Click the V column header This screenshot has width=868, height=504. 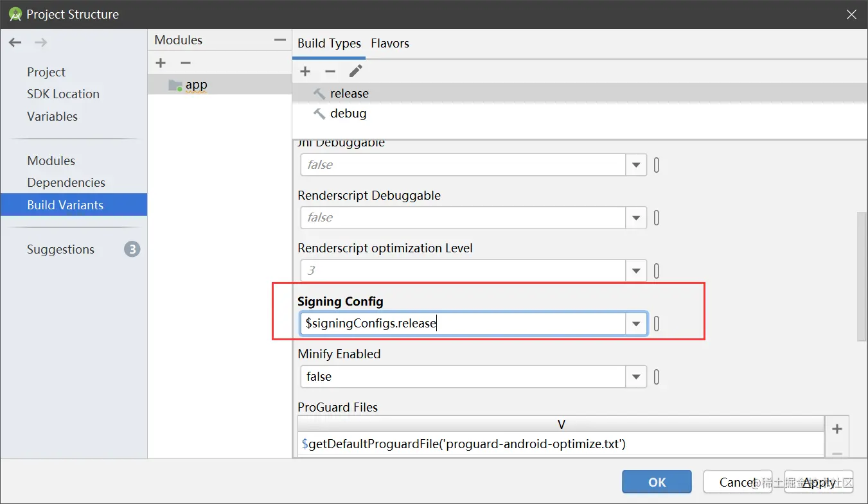click(561, 424)
